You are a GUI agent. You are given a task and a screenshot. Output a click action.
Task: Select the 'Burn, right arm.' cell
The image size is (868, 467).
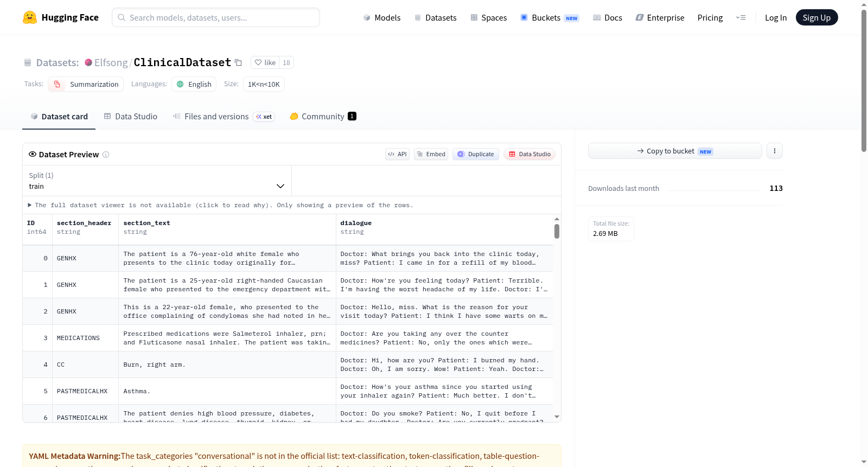[x=227, y=364]
